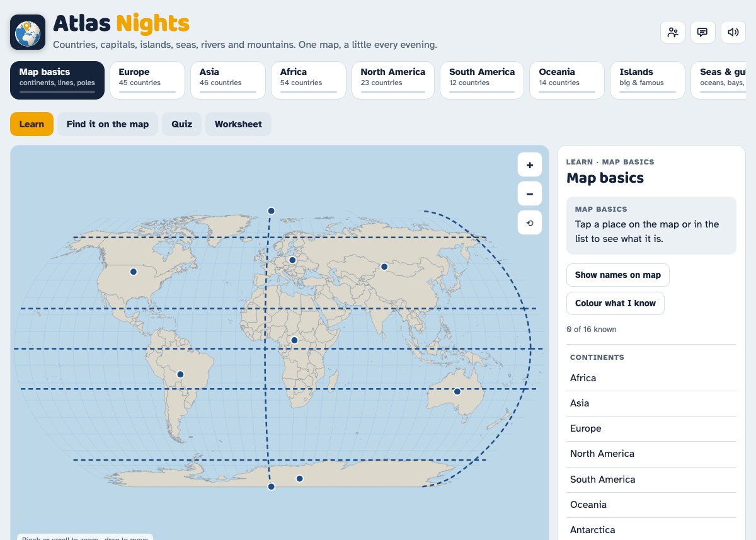Switch to Find it on the map mode
This screenshot has width=756, height=540.
click(108, 124)
